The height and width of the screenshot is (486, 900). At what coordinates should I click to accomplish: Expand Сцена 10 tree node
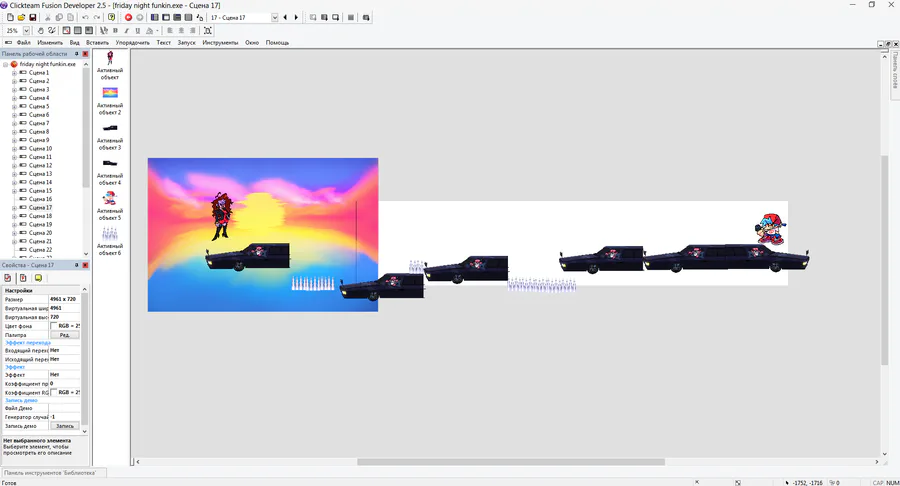(14, 149)
